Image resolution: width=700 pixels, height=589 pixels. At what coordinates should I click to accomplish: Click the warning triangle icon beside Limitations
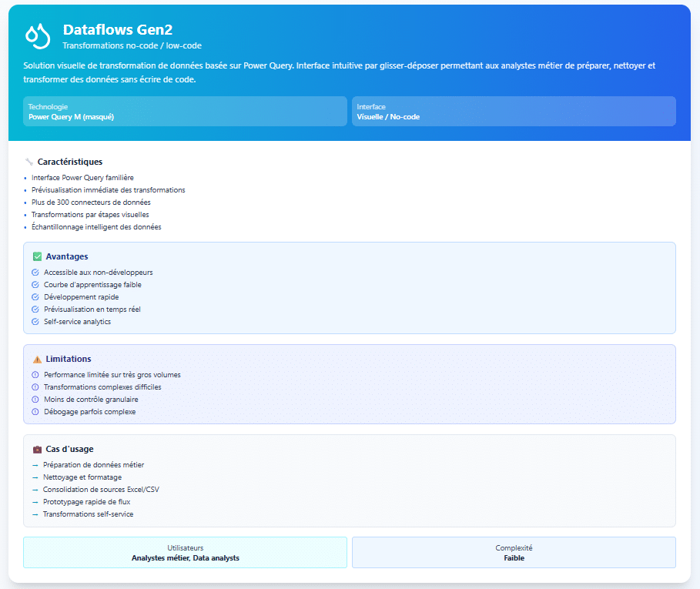[x=37, y=359]
